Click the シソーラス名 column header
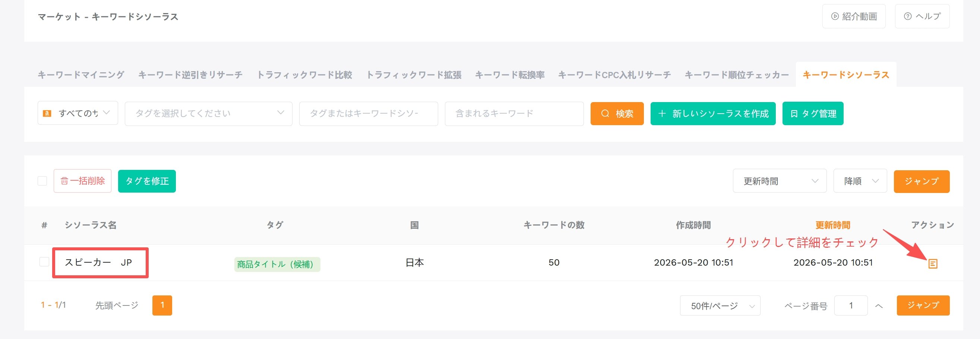The height and width of the screenshot is (339, 980). (x=91, y=225)
